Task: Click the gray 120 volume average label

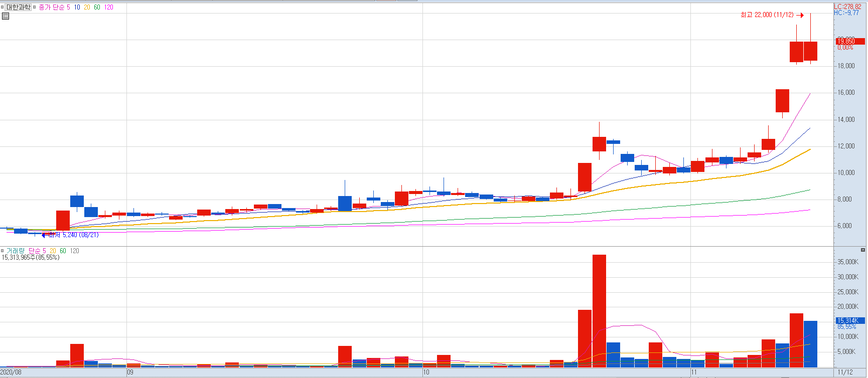Action: (74, 251)
